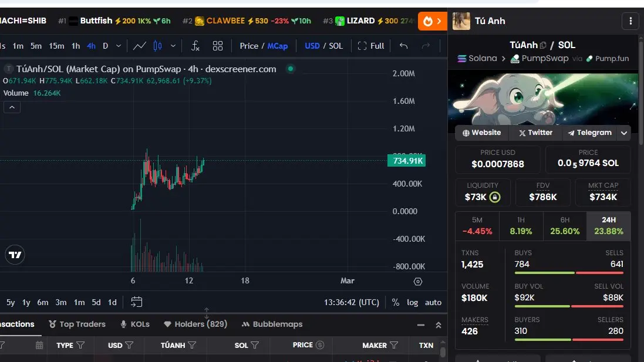Select the 1m time interval
The width and height of the screenshot is (644, 362).
(x=18, y=46)
